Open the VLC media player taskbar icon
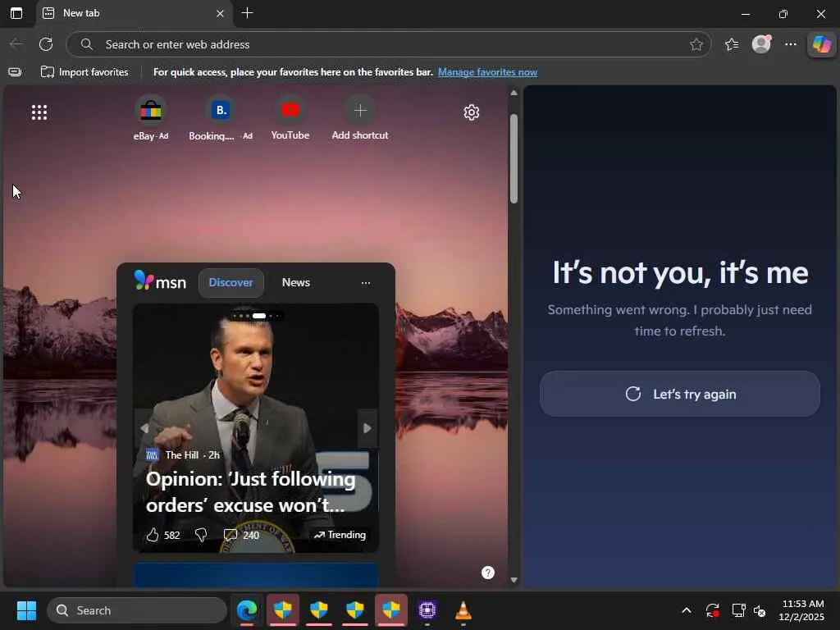 (x=463, y=610)
